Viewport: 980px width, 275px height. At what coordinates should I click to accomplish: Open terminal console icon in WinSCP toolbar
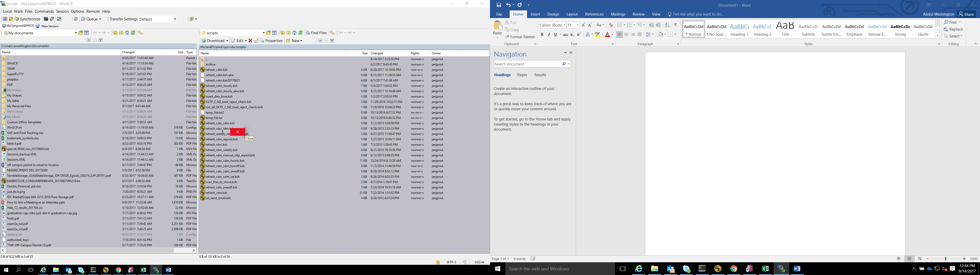(46, 19)
